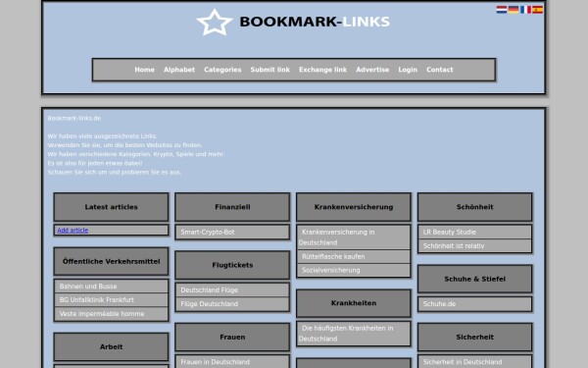588x368 pixels.
Task: Click the Bookmark-links.de intro text
Action: click(x=74, y=118)
